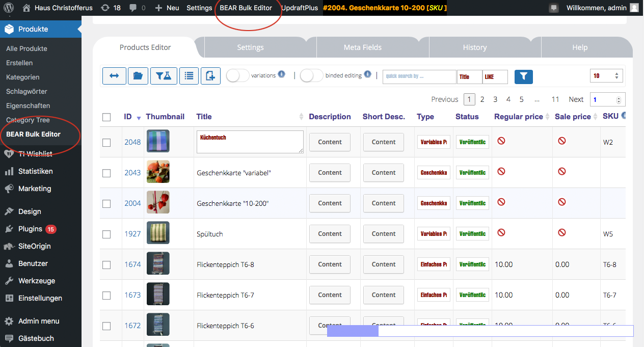Viewport: 644px width, 347px height.
Task: Open Einstellungen in sidebar
Action: tap(41, 298)
